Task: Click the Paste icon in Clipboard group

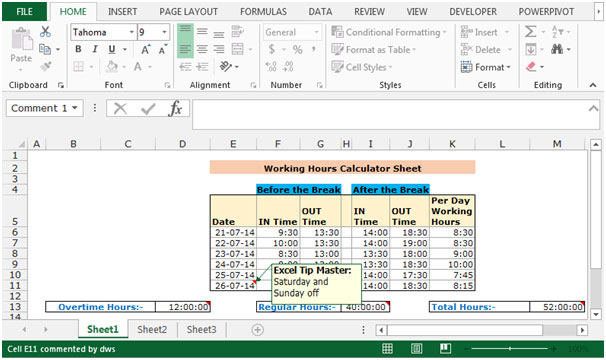Action: click(x=21, y=39)
